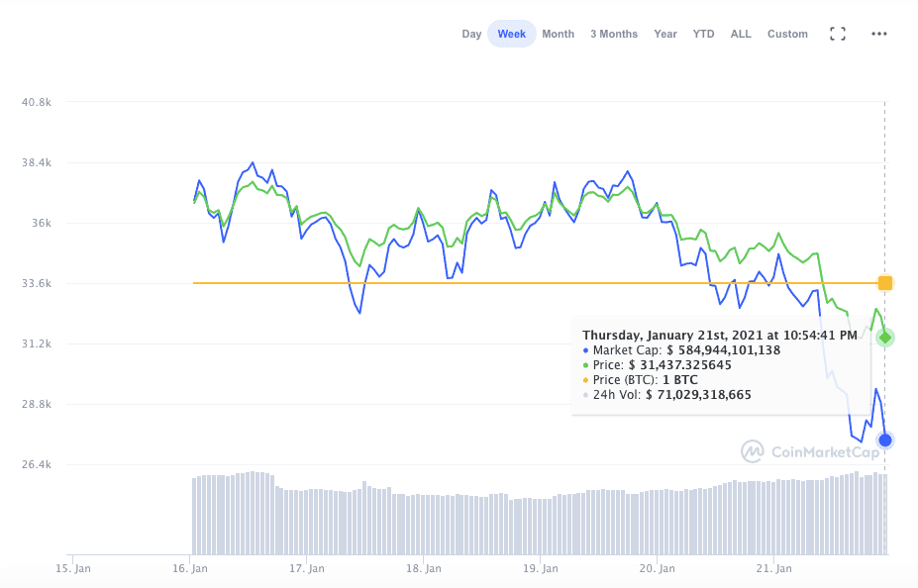Click the blue Market Cap circle marker
The height and width of the screenshot is (588, 918).
click(884, 441)
